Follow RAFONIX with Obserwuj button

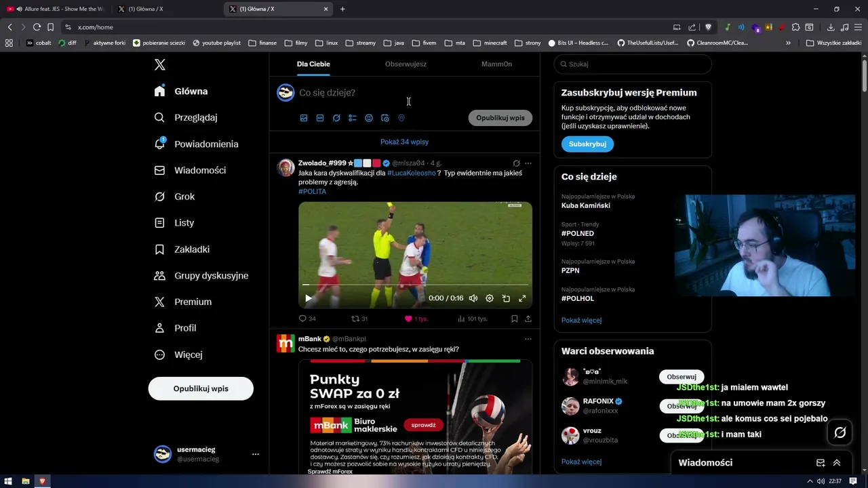[682, 406]
